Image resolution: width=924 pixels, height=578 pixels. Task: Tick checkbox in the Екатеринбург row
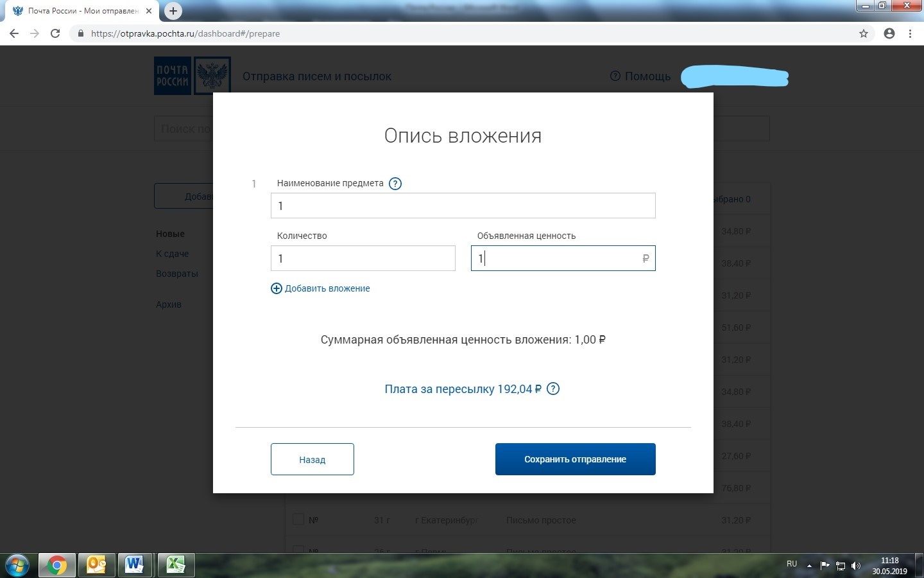pos(298,519)
